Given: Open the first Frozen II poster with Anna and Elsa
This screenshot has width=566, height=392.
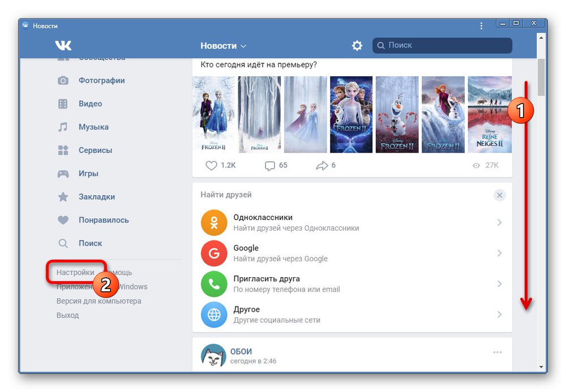Looking at the screenshot, I should click(214, 114).
